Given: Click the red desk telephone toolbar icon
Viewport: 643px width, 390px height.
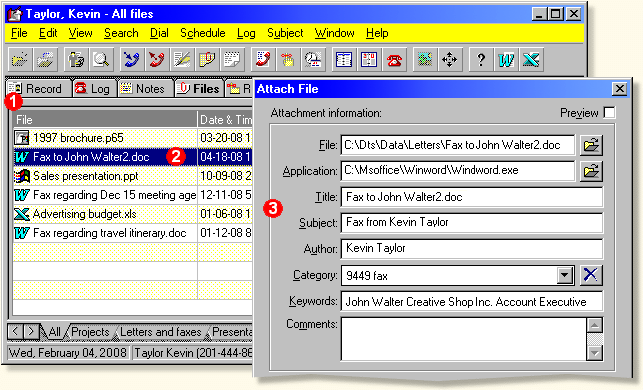Looking at the screenshot, I should click(x=394, y=60).
